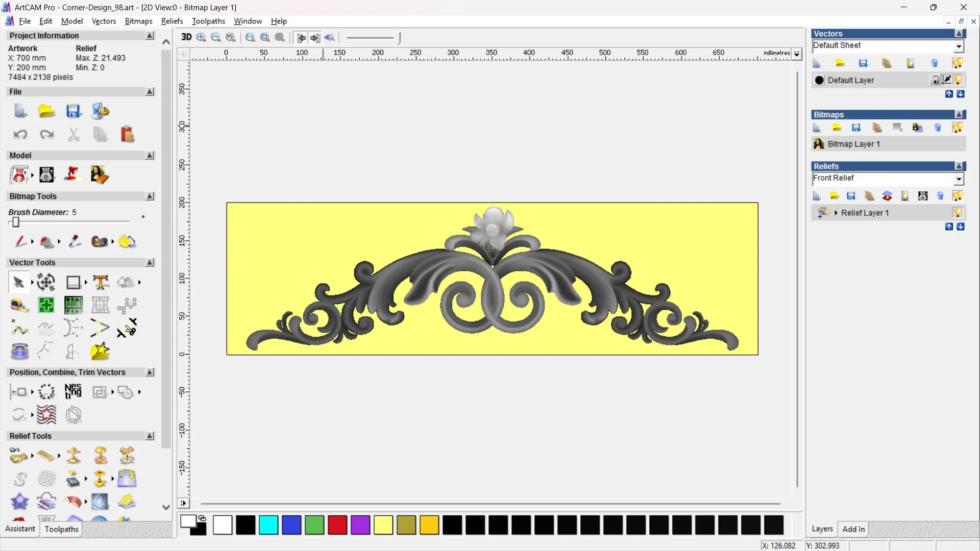
Task: Toggle Default Layer lock icon
Action: [x=935, y=80]
